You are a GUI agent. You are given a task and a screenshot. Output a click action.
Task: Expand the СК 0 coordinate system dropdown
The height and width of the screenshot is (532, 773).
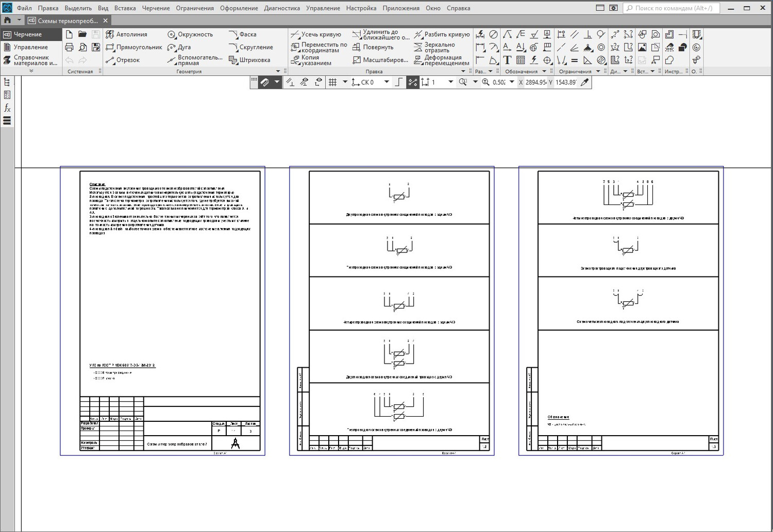[x=386, y=82]
